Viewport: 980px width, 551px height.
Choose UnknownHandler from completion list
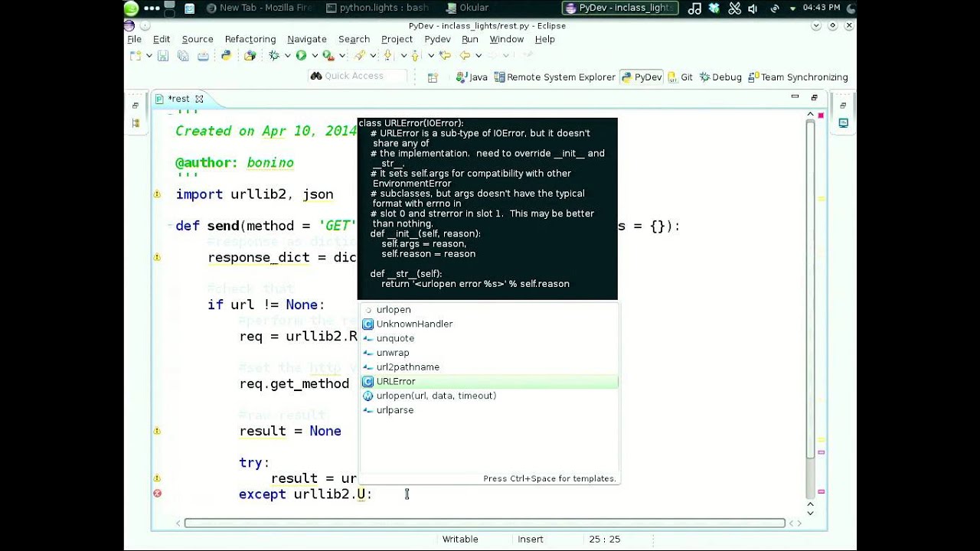[489, 324]
